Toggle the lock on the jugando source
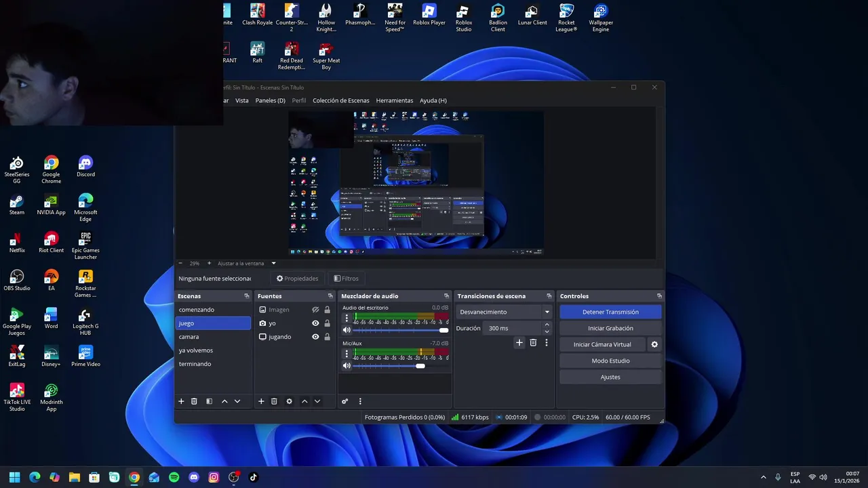 (x=327, y=337)
